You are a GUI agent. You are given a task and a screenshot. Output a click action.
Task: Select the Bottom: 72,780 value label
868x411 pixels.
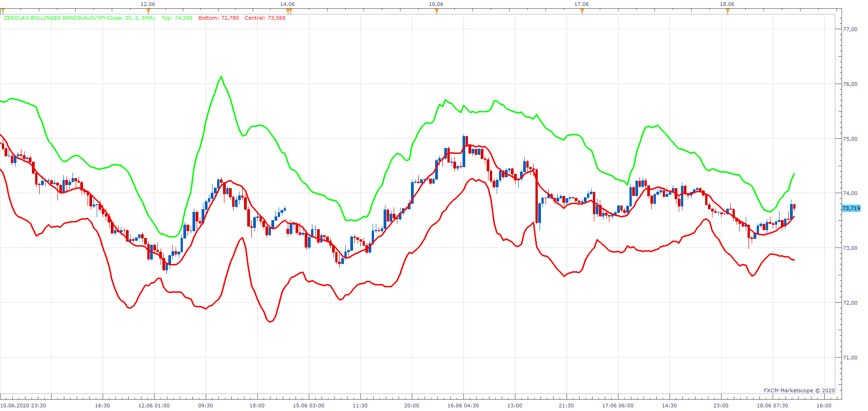[218, 18]
